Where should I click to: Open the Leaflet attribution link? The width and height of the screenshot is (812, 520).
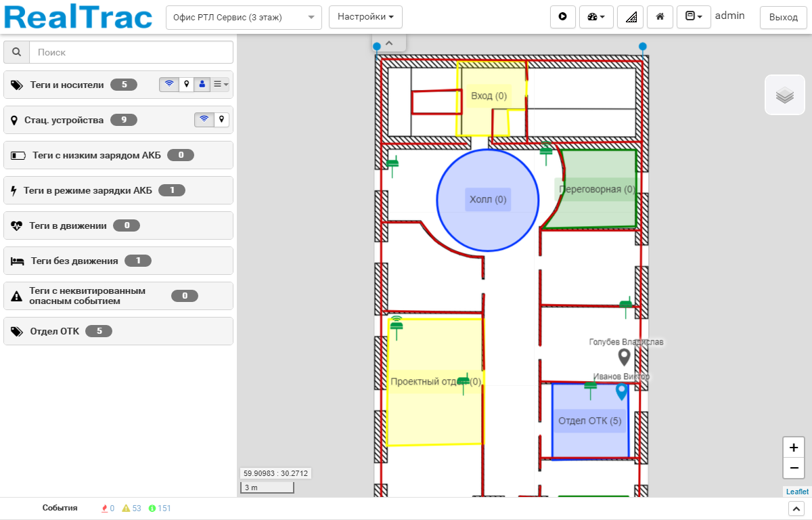click(796, 492)
